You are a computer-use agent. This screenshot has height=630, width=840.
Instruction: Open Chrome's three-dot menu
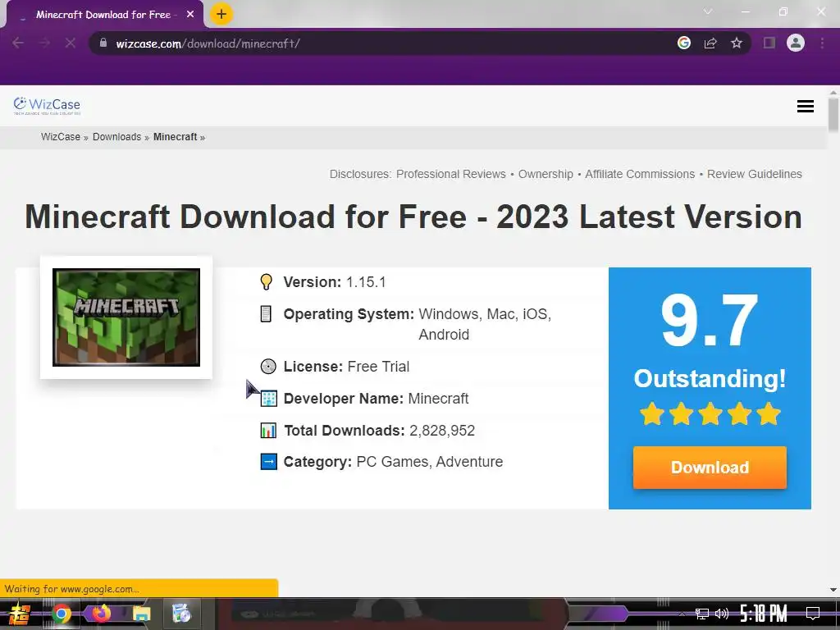[822, 43]
